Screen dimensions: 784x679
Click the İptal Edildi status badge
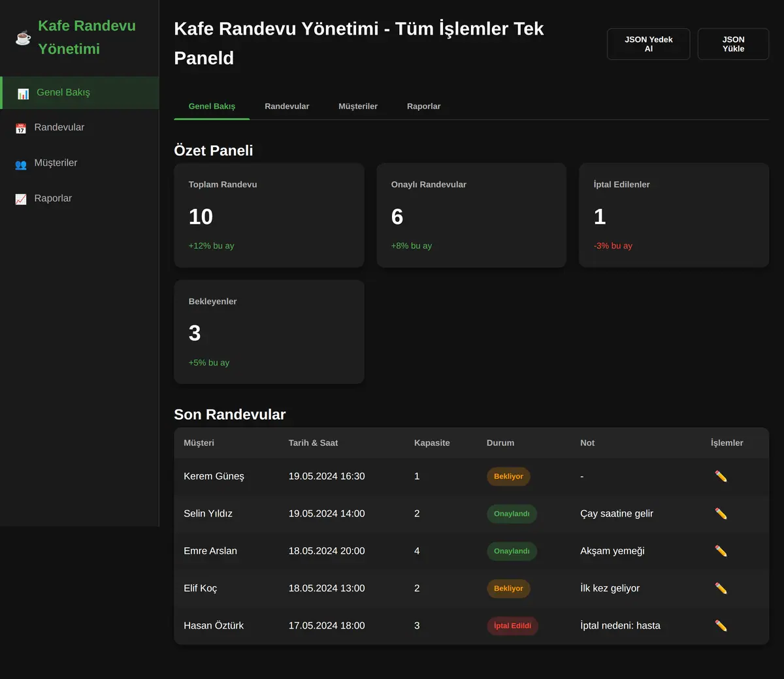click(x=512, y=625)
